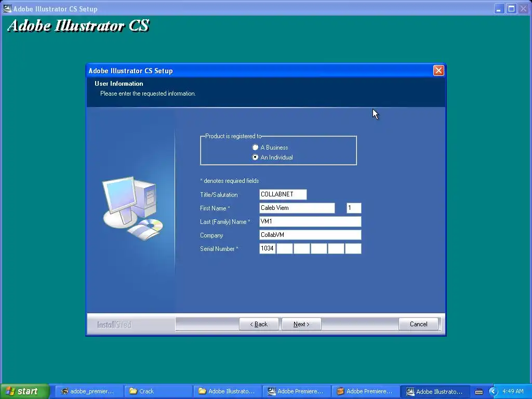Click the fourth serial number box
This screenshot has height=399, width=532.
(x=319, y=248)
